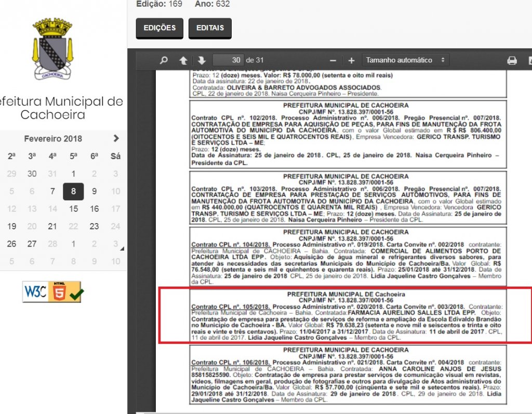Screen dimensions: 532x414
Task: Open the PDF search magnifier
Action: point(164,60)
